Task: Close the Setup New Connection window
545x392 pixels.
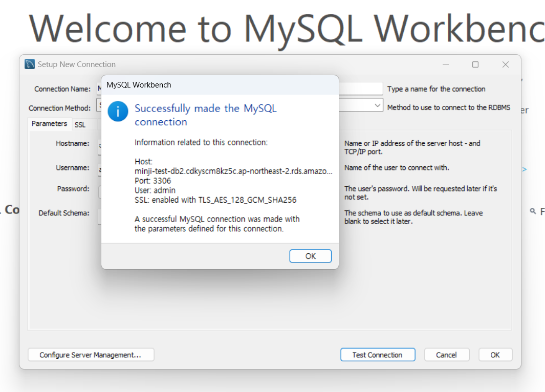Action: [506, 64]
